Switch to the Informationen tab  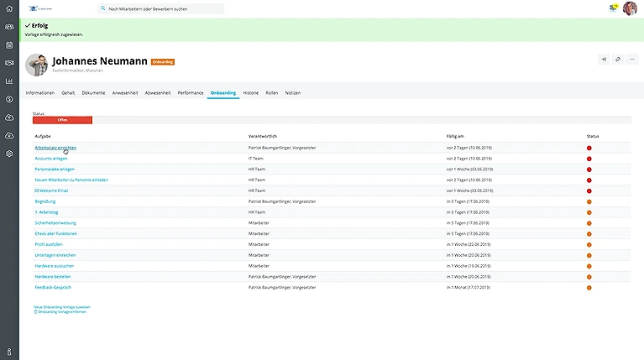pos(39,93)
